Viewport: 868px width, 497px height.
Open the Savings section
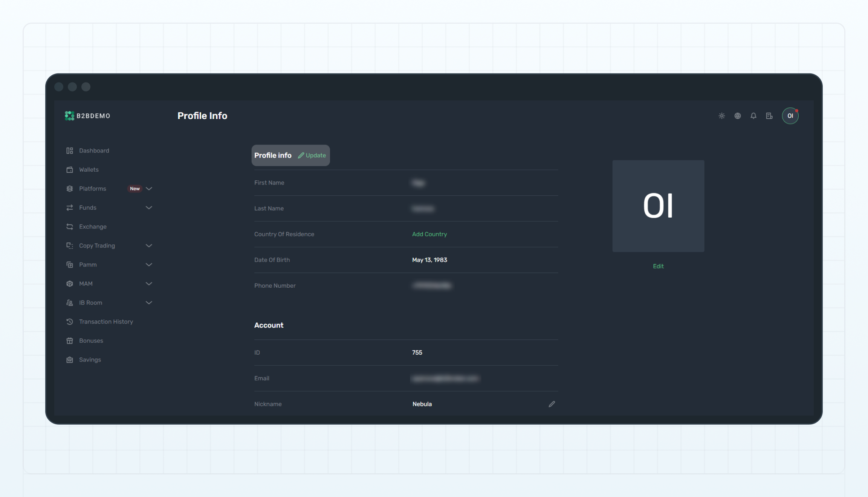click(90, 360)
